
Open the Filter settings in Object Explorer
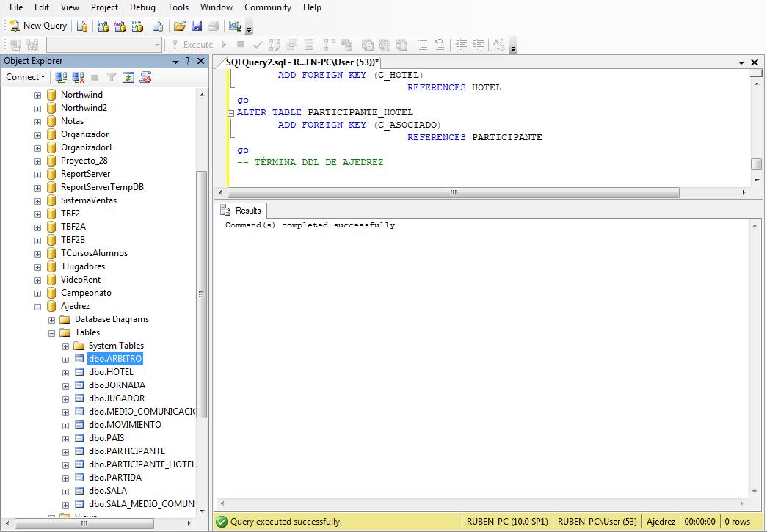click(x=112, y=77)
